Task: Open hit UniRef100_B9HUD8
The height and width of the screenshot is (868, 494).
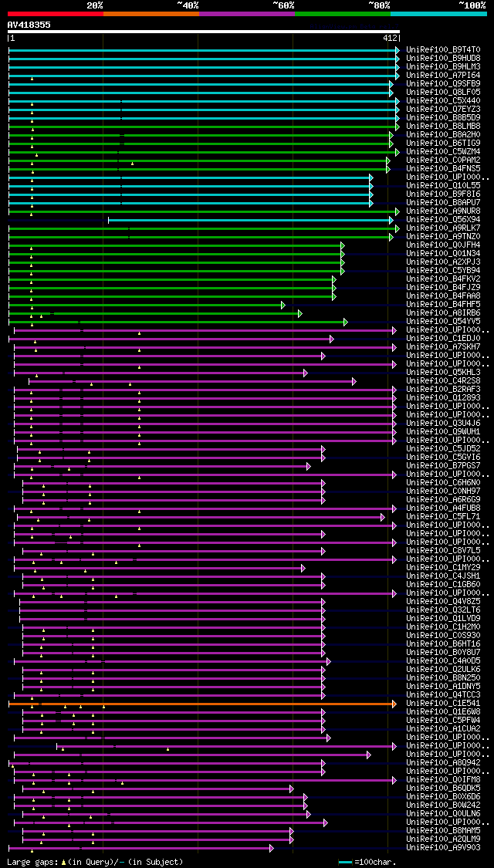Action: [443, 58]
